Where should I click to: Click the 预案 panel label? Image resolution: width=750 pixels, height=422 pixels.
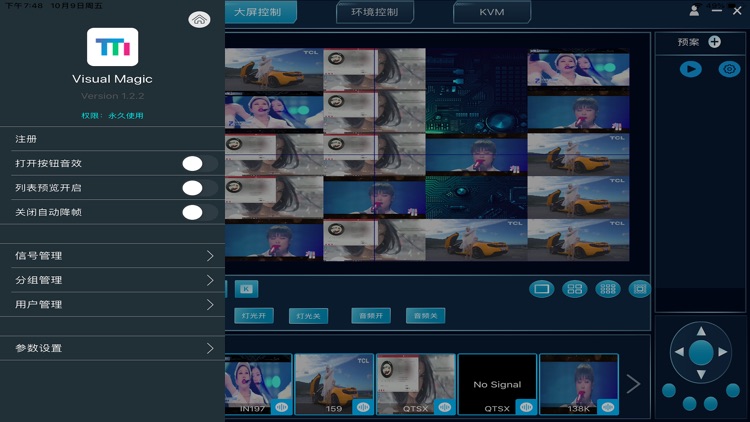688,42
